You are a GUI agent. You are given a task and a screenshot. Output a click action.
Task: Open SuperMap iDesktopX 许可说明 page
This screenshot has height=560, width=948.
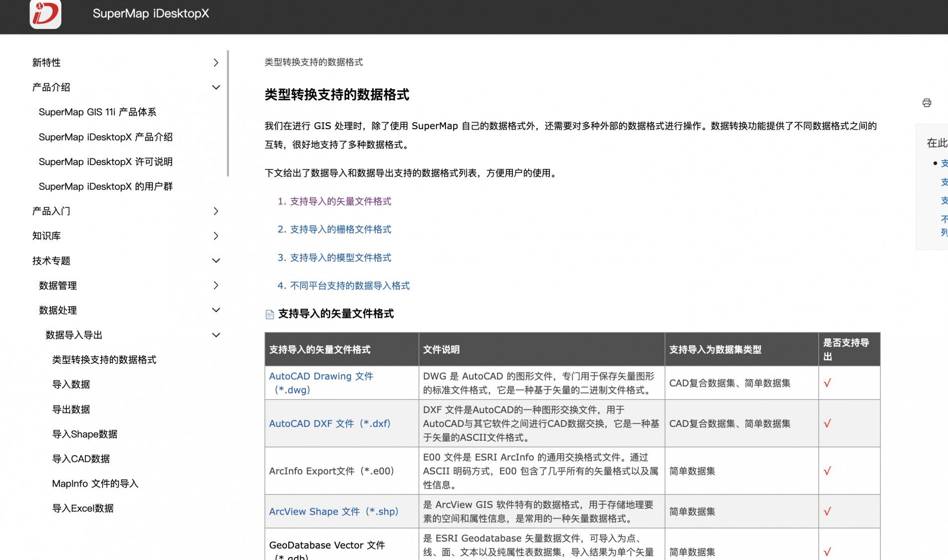[x=106, y=162]
